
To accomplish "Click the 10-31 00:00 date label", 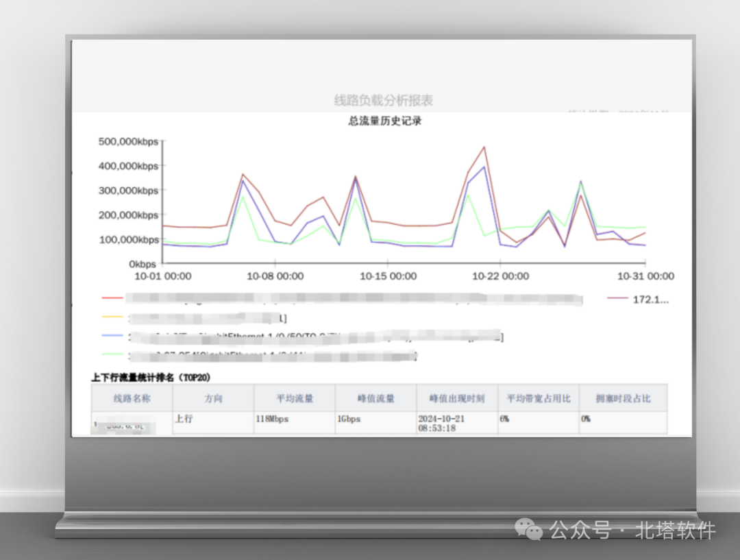I will point(645,276).
